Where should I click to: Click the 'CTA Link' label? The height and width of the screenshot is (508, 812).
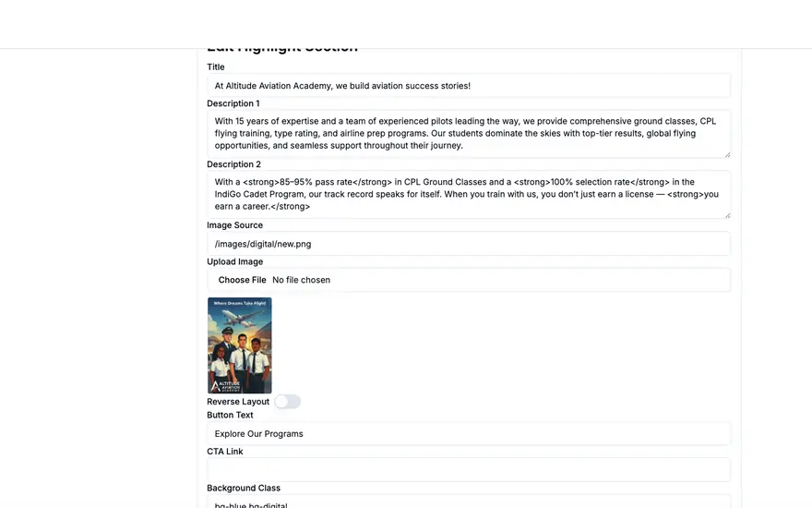pos(225,452)
